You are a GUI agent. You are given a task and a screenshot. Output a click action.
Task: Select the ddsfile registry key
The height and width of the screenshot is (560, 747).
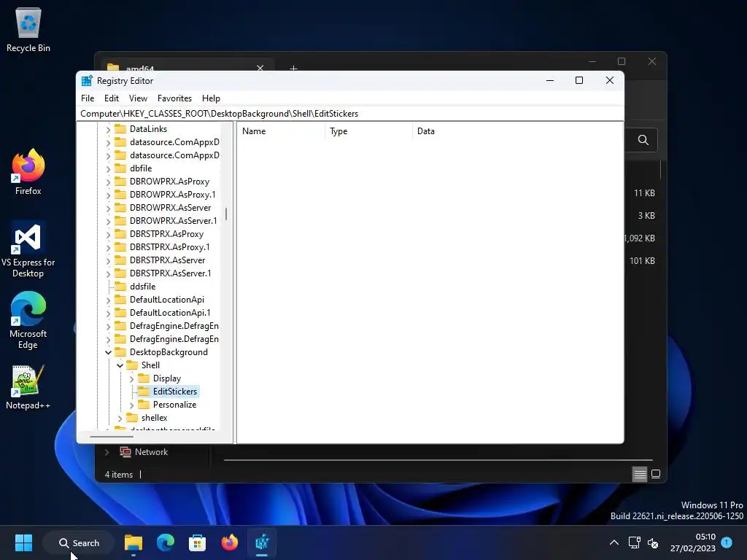coord(142,286)
